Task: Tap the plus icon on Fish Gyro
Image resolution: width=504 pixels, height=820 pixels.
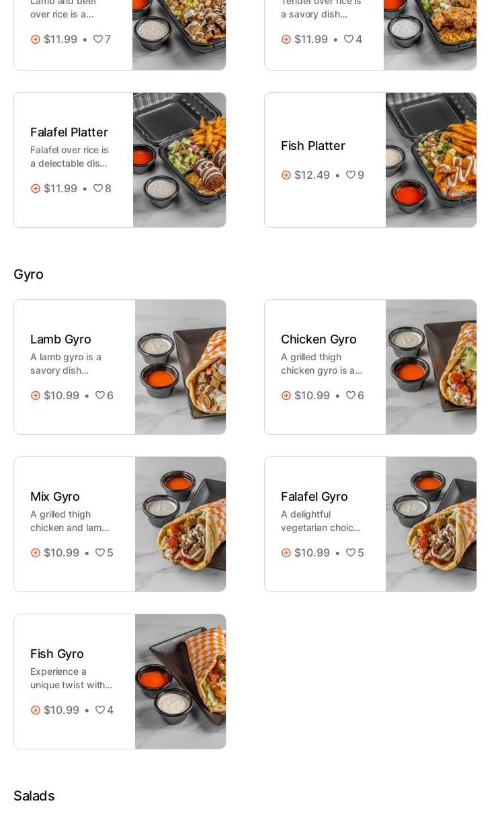Action: pyautogui.click(x=36, y=710)
